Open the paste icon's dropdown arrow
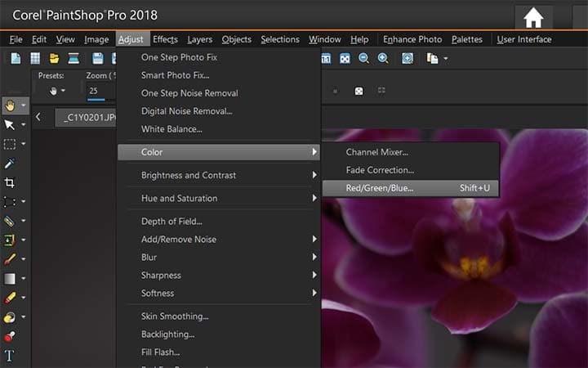This screenshot has width=588, height=368. 446,59
